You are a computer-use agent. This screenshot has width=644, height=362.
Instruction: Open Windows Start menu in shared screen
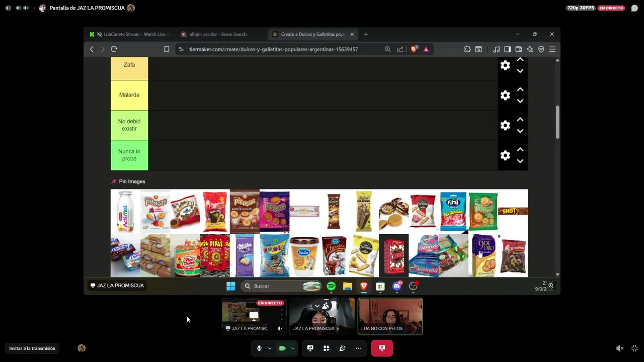pos(231,286)
